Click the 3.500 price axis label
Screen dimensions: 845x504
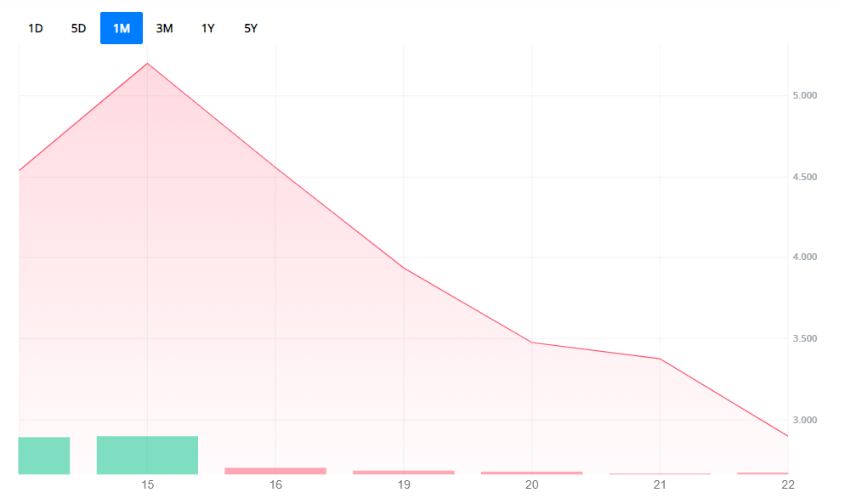click(x=804, y=339)
